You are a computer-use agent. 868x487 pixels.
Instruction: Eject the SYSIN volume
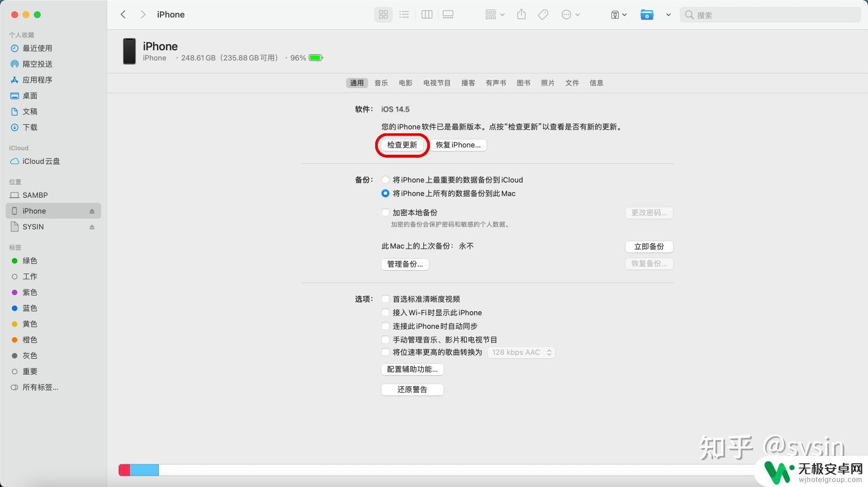point(92,227)
